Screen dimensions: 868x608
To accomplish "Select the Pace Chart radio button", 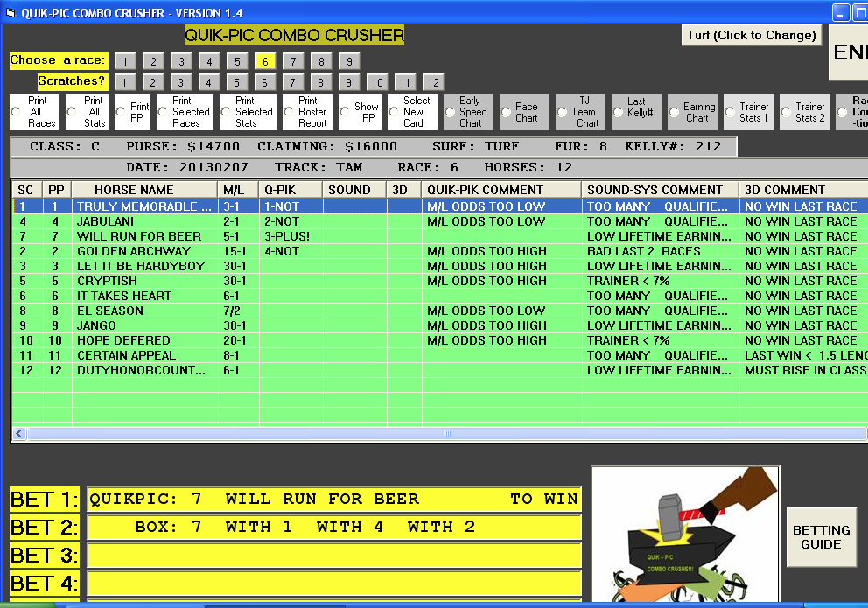I will click(x=507, y=112).
